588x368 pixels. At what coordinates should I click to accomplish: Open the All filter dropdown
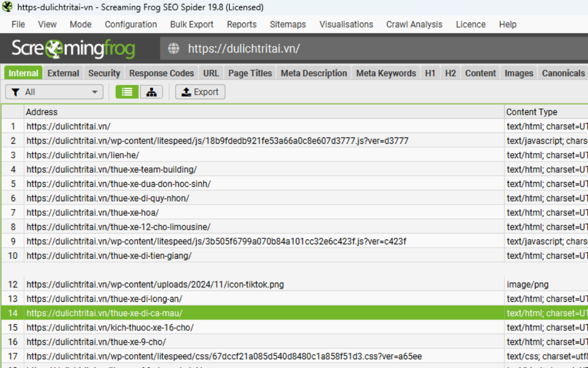[54, 91]
